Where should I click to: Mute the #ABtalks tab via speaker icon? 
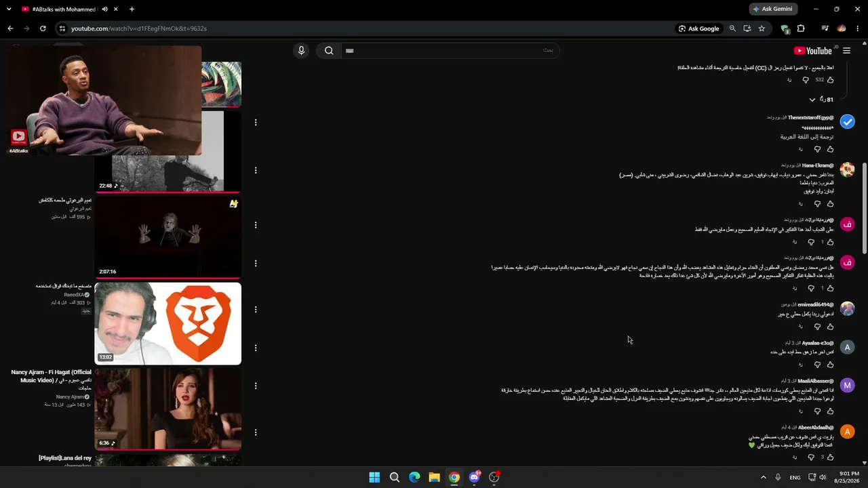(104, 9)
